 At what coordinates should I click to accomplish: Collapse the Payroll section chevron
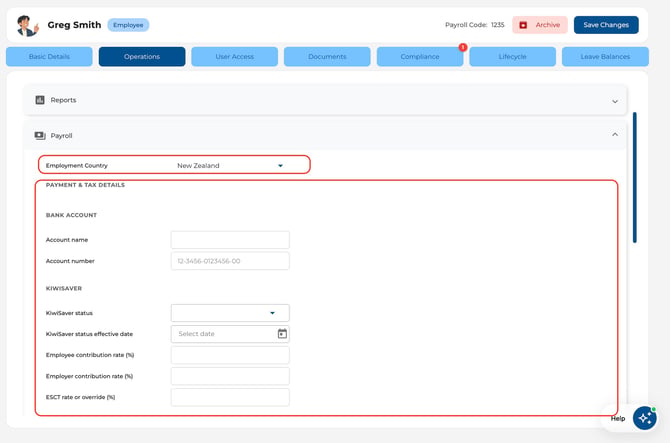click(615, 135)
